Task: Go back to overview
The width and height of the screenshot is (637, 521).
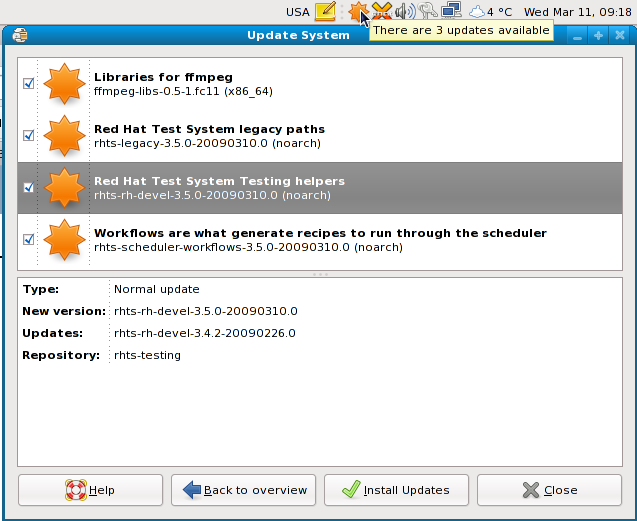Action: coord(244,490)
